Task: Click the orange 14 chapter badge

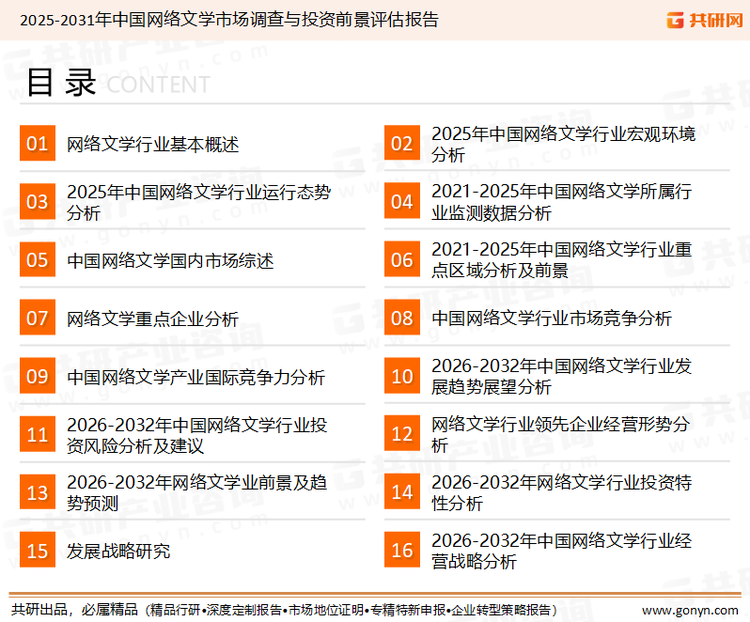Action: coord(402,492)
